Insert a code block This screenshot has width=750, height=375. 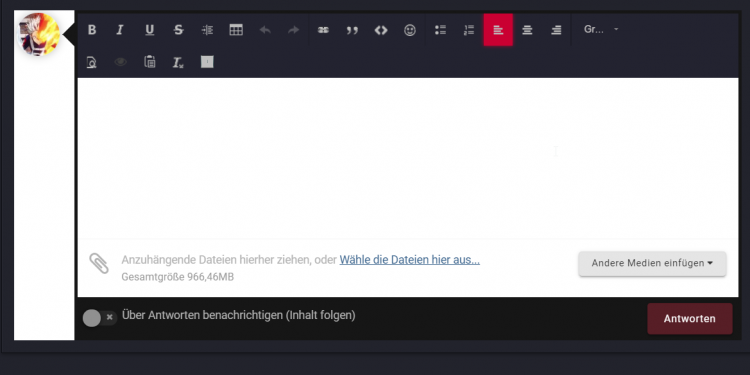381,30
